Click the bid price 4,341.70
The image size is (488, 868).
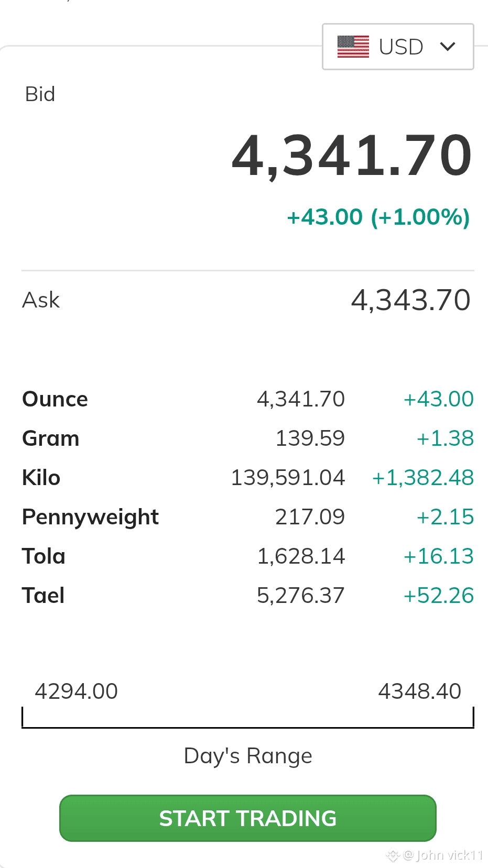352,156
